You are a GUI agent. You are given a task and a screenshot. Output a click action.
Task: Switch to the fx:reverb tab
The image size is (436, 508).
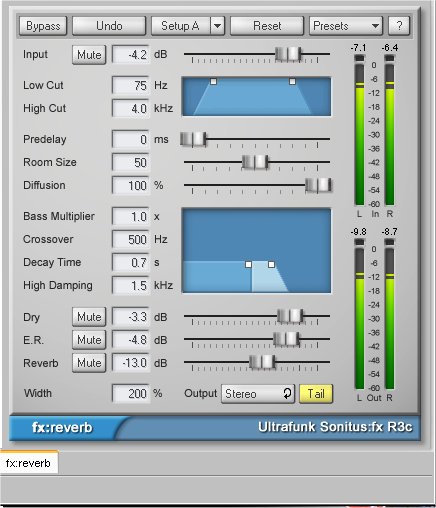tap(29, 463)
